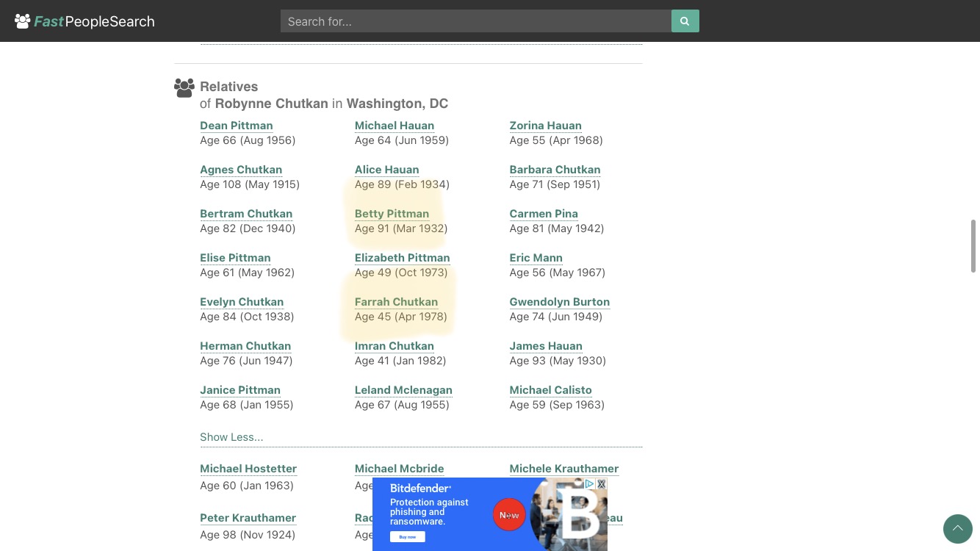Viewport: 980px width, 551px height.
Task: Open Dean Pittman's profile
Action: tap(237, 126)
